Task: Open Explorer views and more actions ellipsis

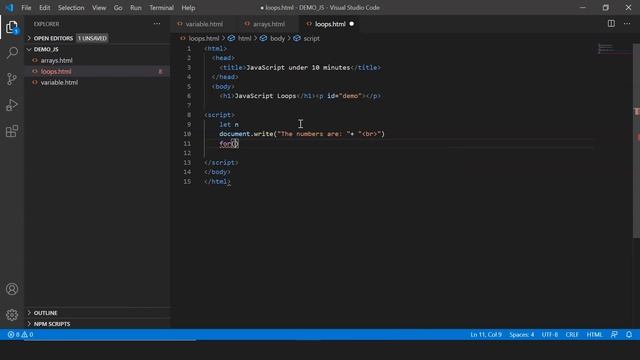Action: click(157, 24)
